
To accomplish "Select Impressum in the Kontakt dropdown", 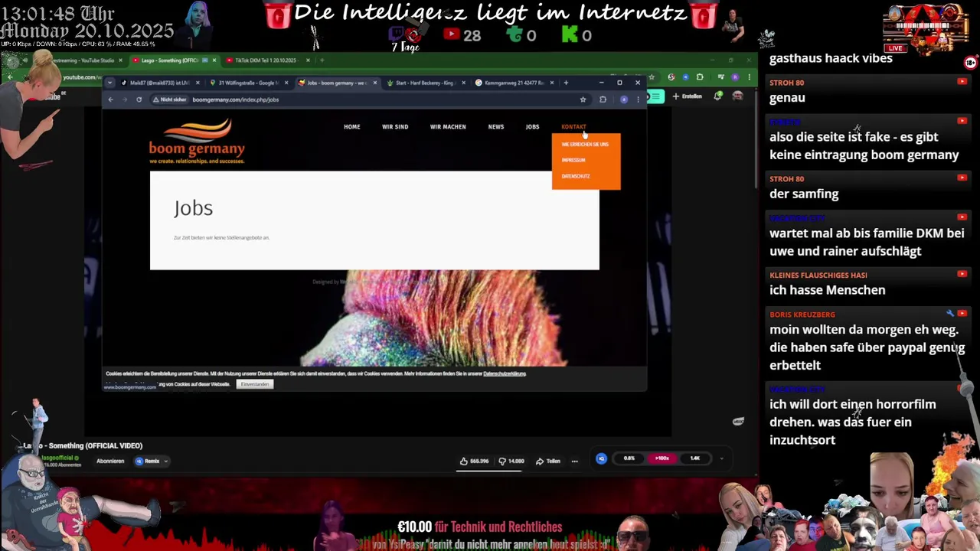I will pos(573,160).
